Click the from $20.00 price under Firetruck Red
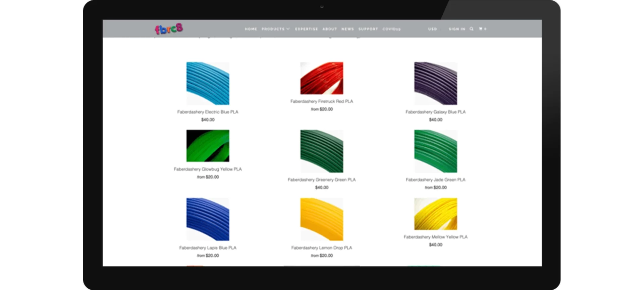 point(322,109)
